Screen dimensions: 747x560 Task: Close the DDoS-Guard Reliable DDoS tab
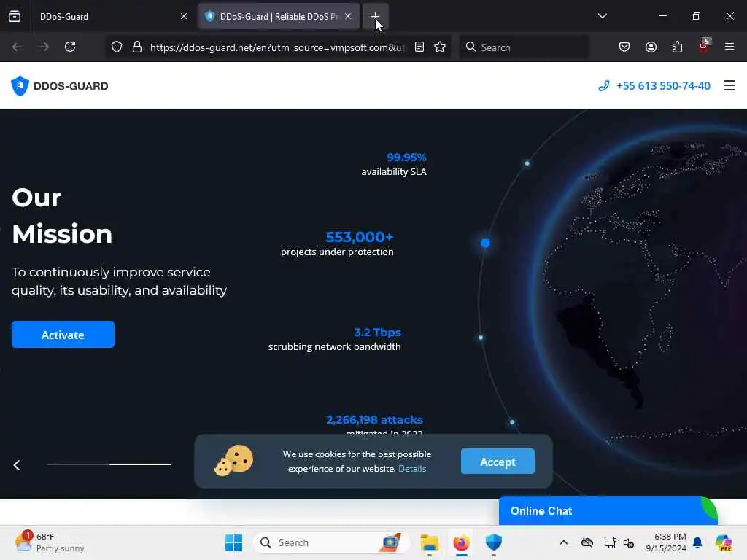pyautogui.click(x=348, y=16)
